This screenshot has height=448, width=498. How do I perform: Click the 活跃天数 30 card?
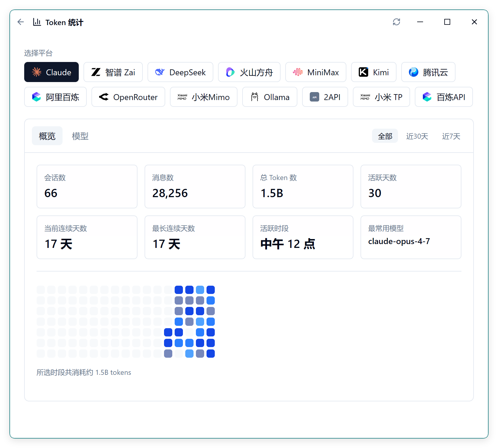411,187
